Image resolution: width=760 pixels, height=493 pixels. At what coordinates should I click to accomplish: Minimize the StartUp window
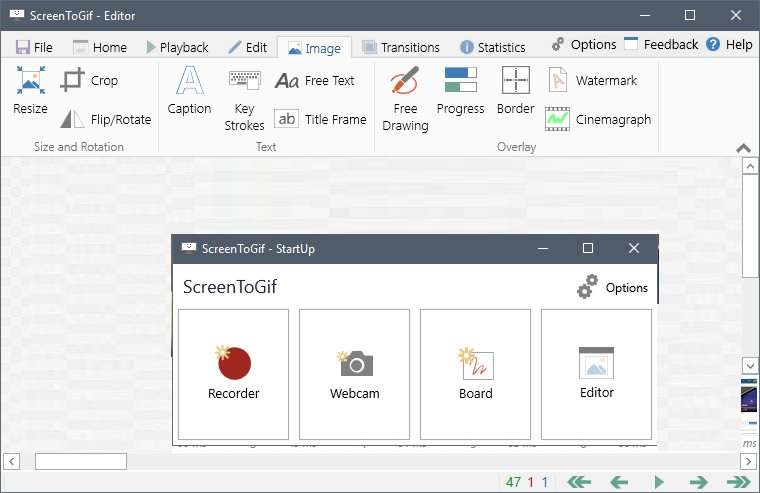[x=543, y=249]
